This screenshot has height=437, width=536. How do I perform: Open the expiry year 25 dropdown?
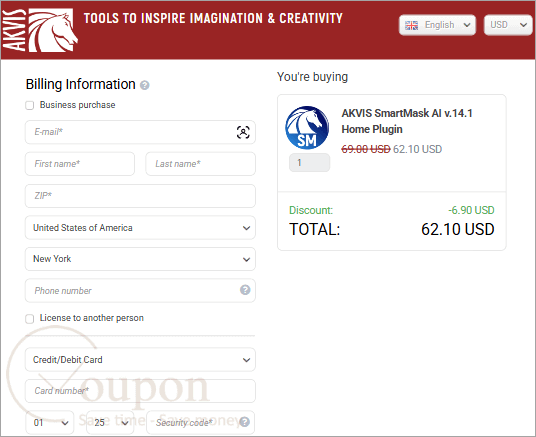click(x=110, y=423)
